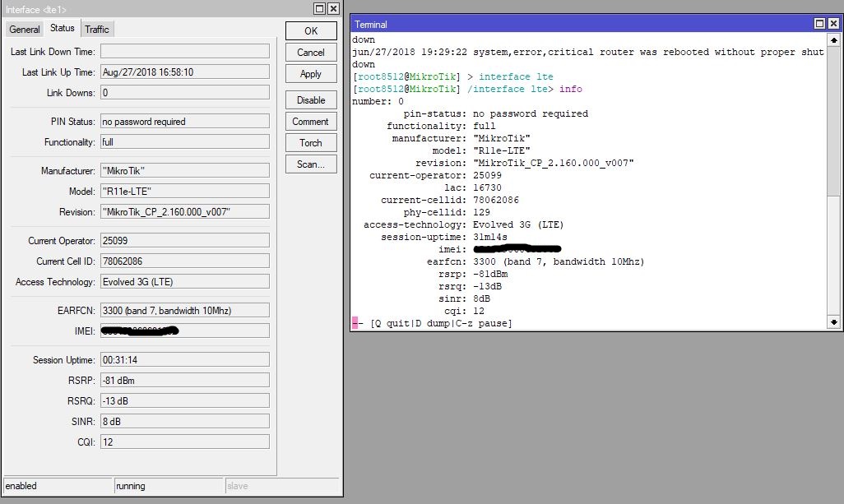Click the 'lac: 16730' line in Terminal
This screenshot has height=504, width=844.
473,187
